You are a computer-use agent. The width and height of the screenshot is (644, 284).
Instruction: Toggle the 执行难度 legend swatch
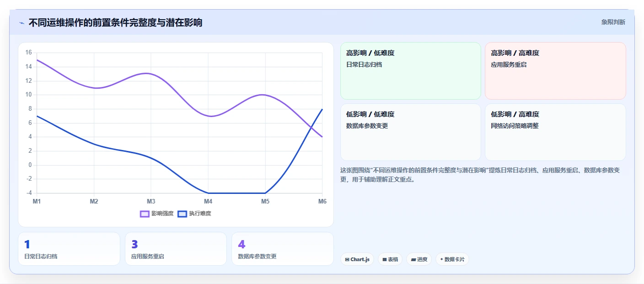(182, 214)
